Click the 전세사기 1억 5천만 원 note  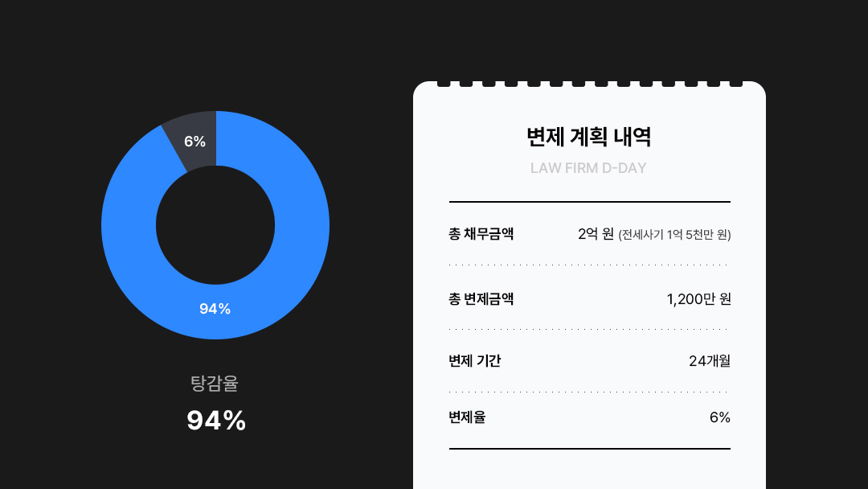pyautogui.click(x=675, y=235)
